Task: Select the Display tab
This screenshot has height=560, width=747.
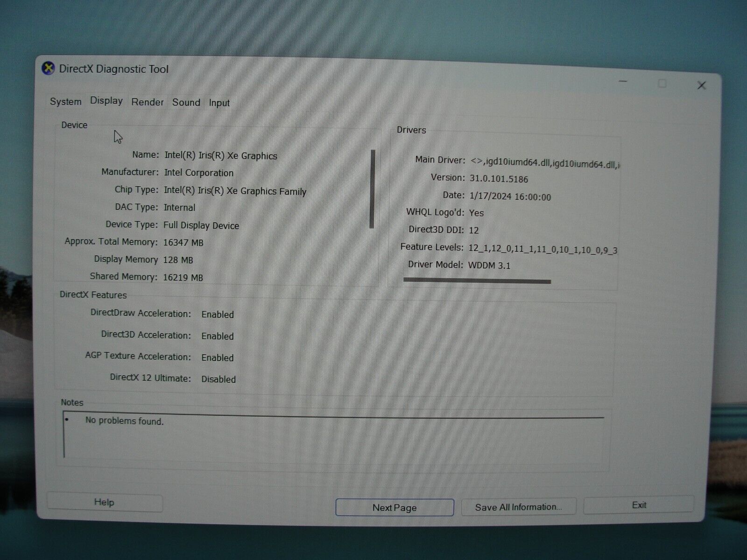Action: coord(106,101)
